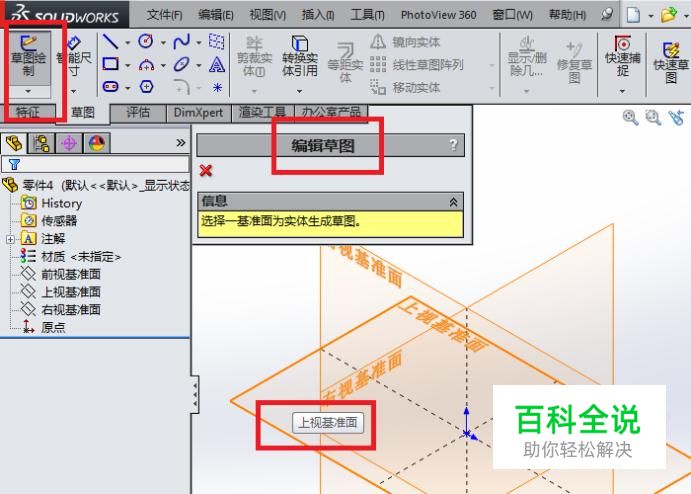Select the 材质 <未指定> item

(71, 256)
